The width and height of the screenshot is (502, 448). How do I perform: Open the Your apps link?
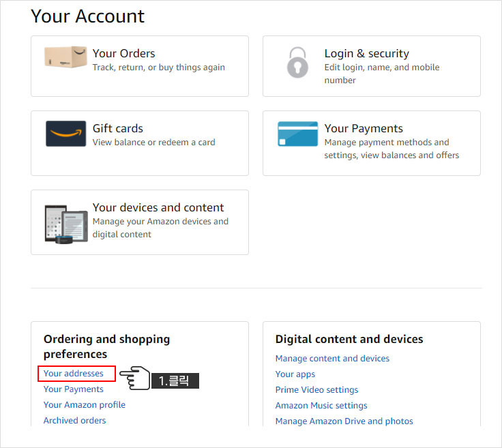tap(295, 374)
